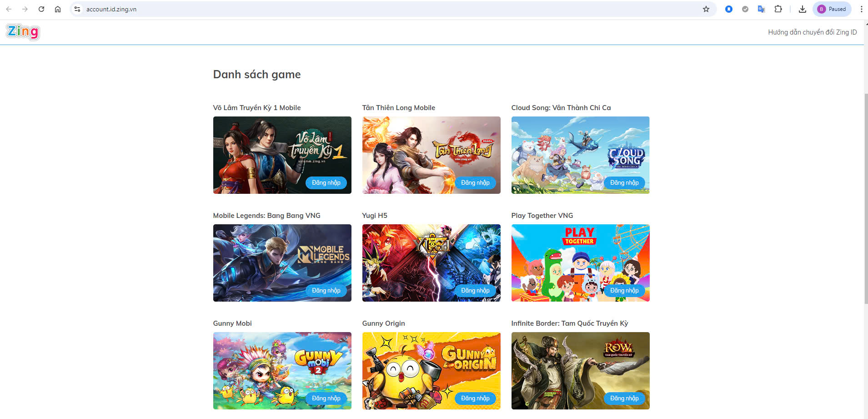Open the Tân Thiên Long game artwork
The image size is (868, 419).
point(431,155)
